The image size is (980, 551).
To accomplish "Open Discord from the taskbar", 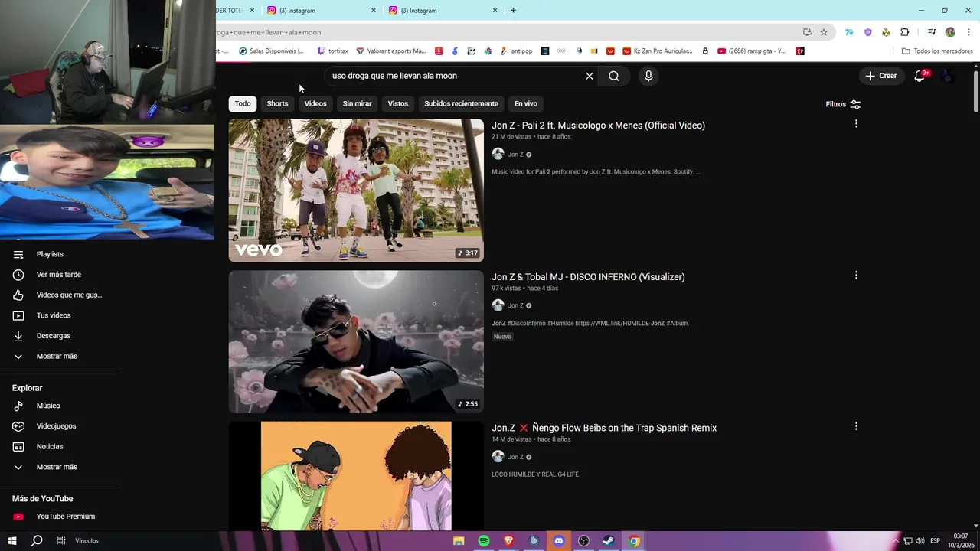I will 559,541.
